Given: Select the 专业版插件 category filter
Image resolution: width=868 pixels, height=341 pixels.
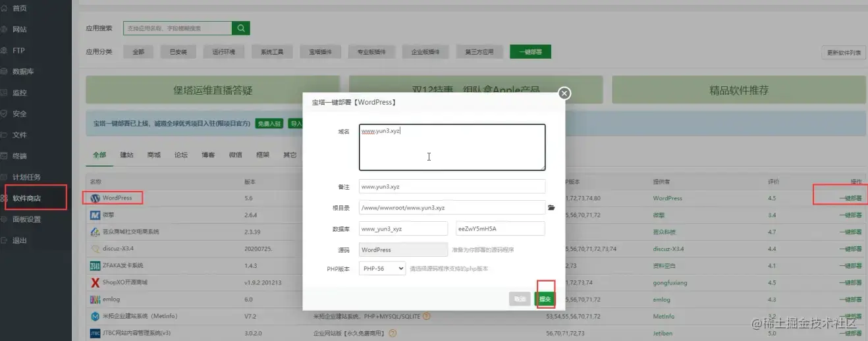Looking at the screenshot, I should [x=371, y=52].
